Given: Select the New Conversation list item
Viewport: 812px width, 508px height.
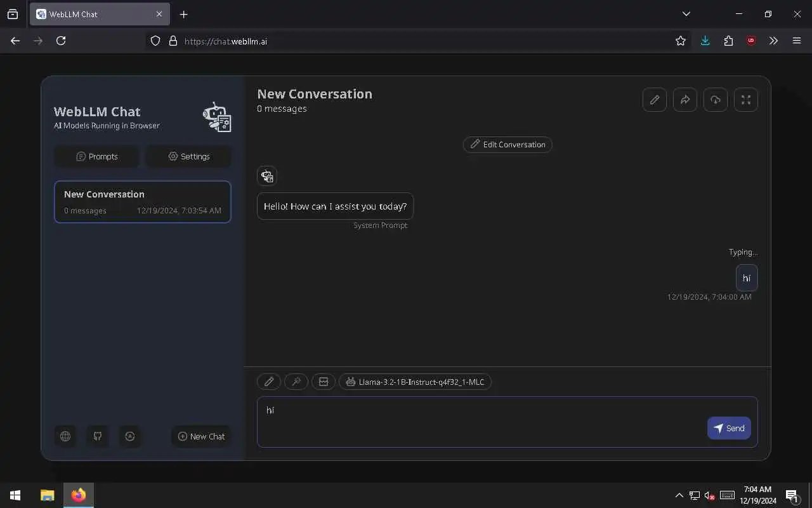Looking at the screenshot, I should pos(143,202).
